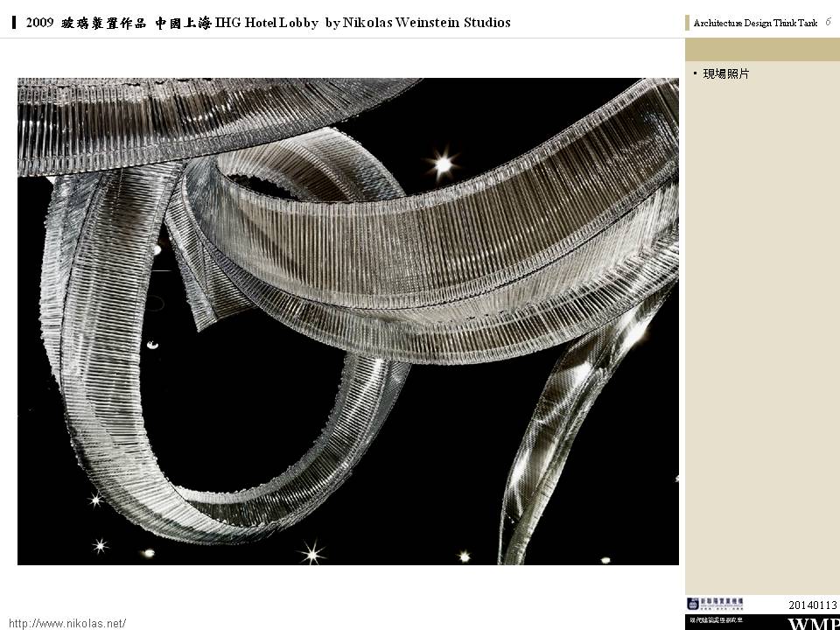Click the black vertical bar before the title
Viewport: 840px width, 630px height.
click(x=15, y=23)
